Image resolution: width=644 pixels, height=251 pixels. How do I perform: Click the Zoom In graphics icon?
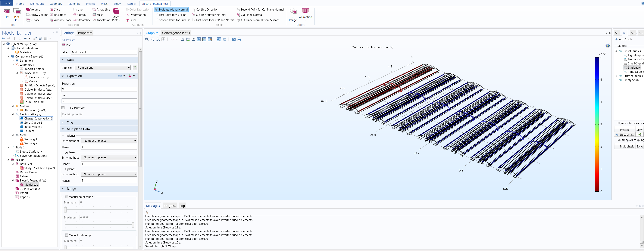click(147, 39)
